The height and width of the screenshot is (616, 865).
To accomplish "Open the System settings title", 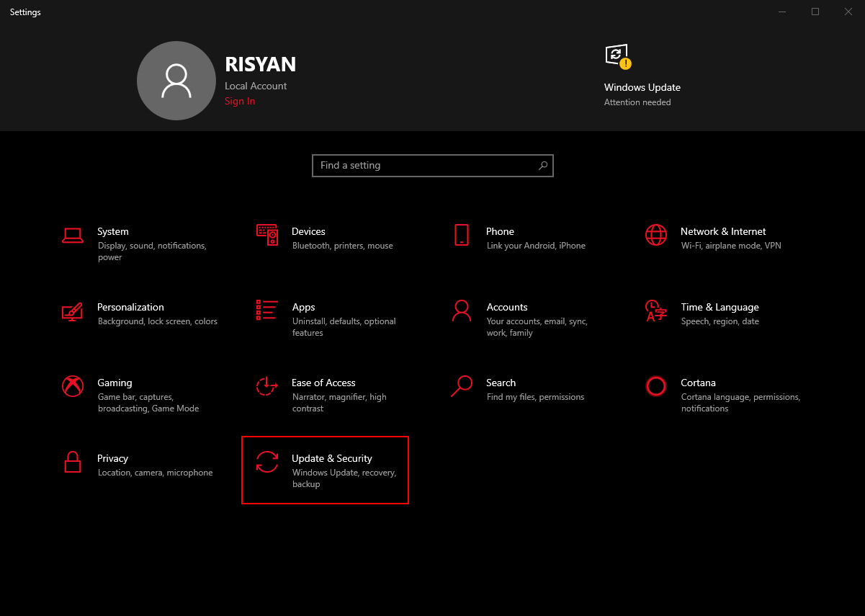I will (x=113, y=231).
